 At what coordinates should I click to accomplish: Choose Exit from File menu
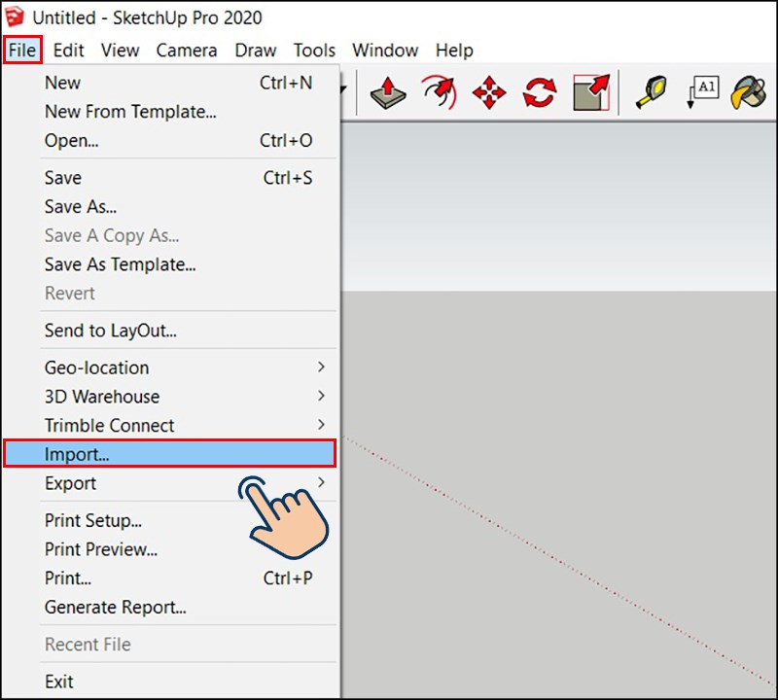pyautogui.click(x=170, y=682)
